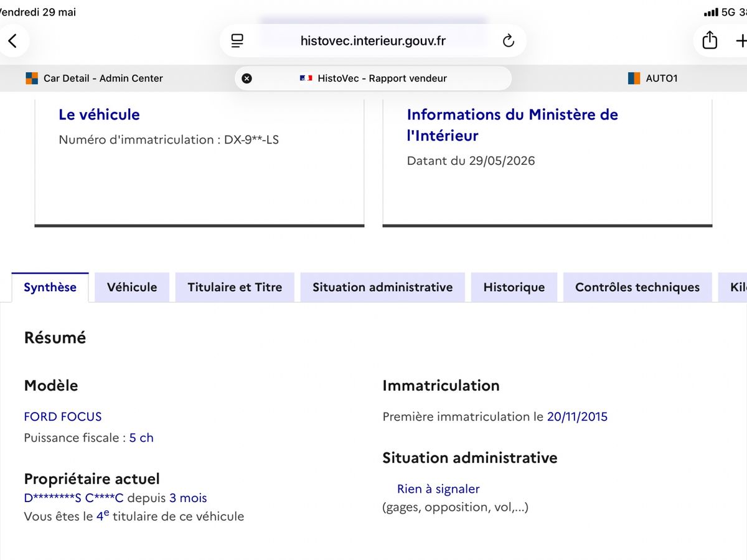This screenshot has height=560, width=747.
Task: Open the Historique tab
Action: coord(514,287)
